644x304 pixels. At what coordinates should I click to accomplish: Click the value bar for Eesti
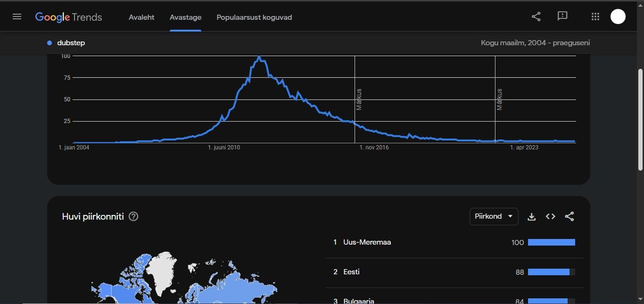pos(552,272)
